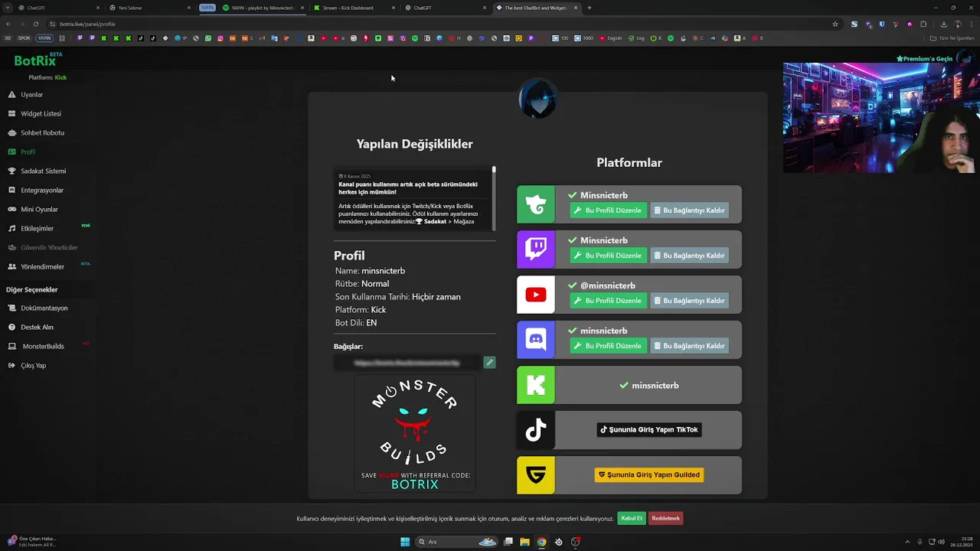Click the blurred Bağışlar URL field
The width and height of the screenshot is (980, 551).
tap(407, 363)
